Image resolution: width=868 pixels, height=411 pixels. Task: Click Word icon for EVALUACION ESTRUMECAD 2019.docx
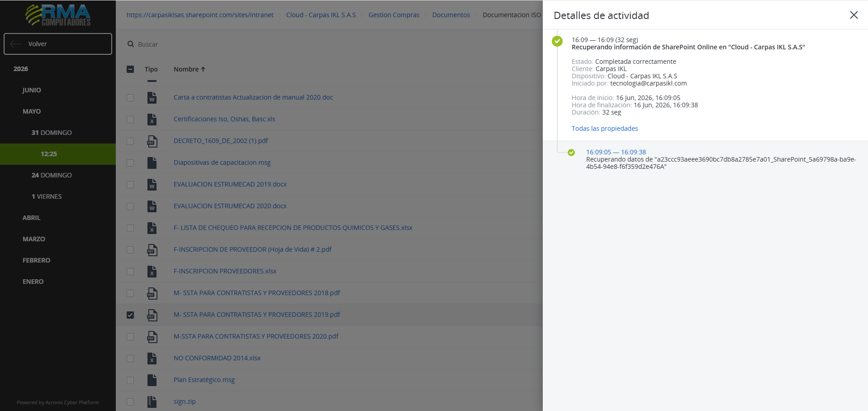[x=152, y=184]
